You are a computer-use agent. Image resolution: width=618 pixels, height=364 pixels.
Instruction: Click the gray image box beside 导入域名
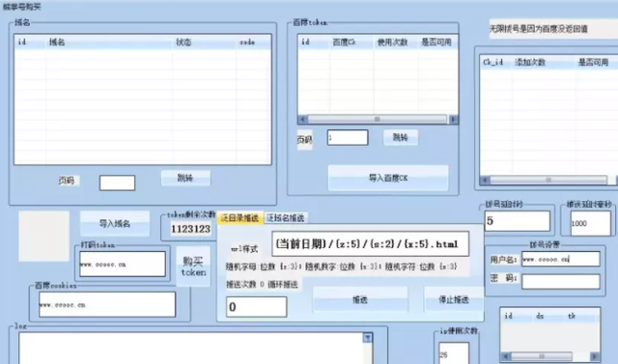tap(43, 236)
